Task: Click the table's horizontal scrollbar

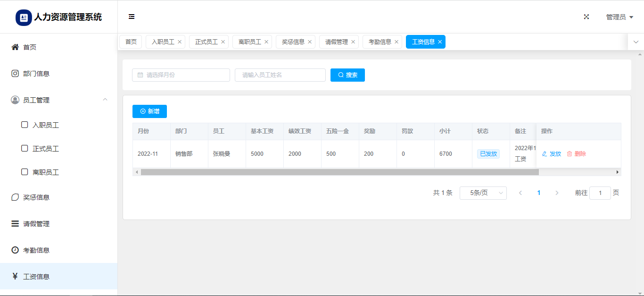Action: pyautogui.click(x=339, y=172)
